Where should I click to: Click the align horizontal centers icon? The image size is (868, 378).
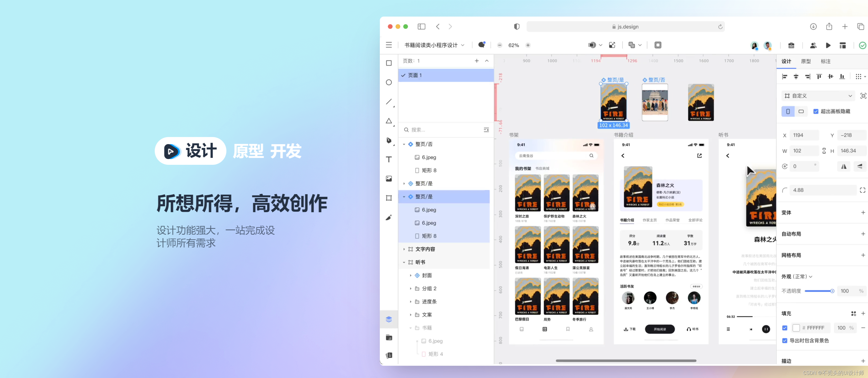pos(796,76)
